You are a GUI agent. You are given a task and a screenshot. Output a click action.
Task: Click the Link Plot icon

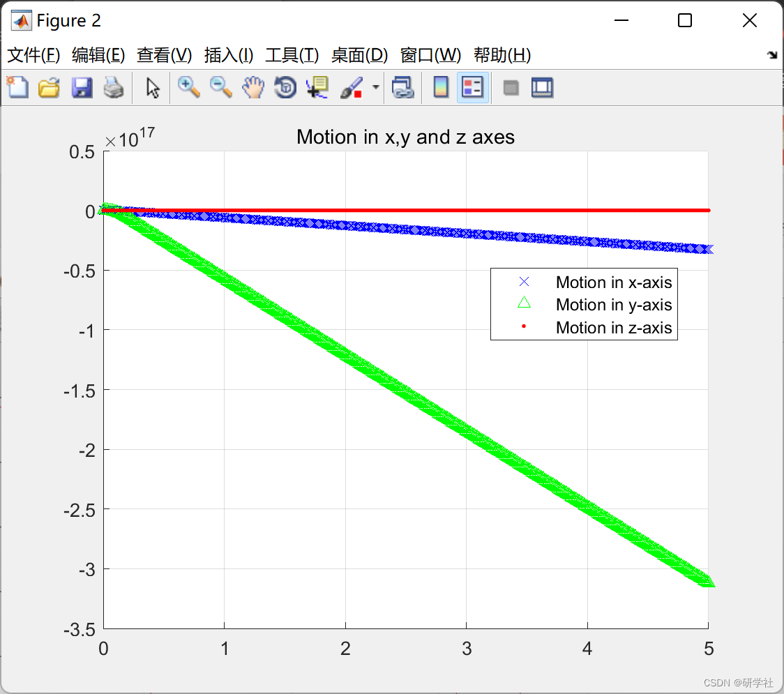click(403, 87)
